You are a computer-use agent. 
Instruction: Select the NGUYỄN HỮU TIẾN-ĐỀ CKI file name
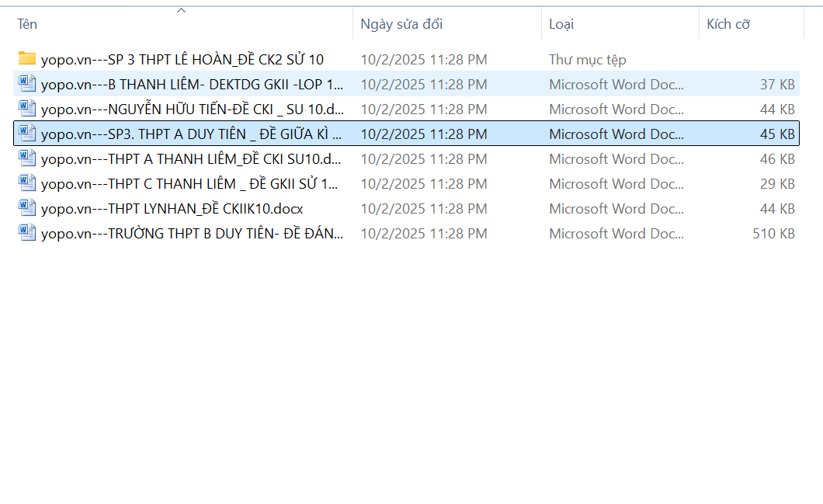point(193,109)
